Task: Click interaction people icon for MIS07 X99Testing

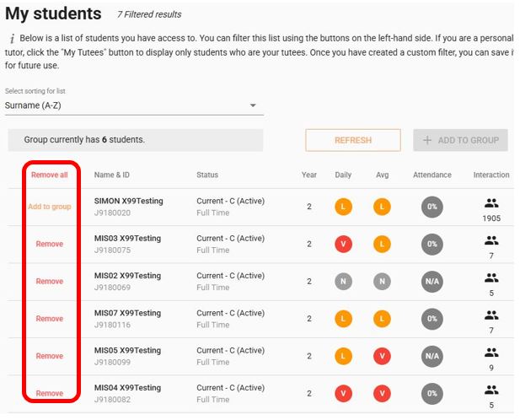Action: click(x=491, y=315)
